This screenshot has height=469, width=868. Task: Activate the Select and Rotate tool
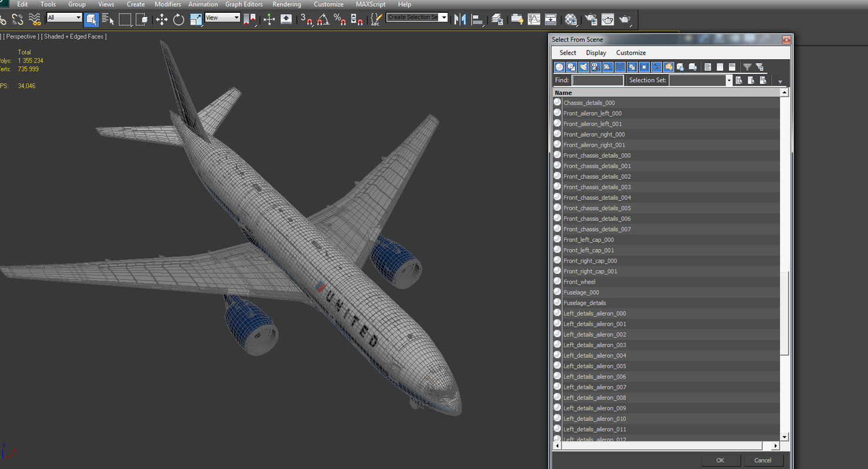pyautogui.click(x=179, y=19)
